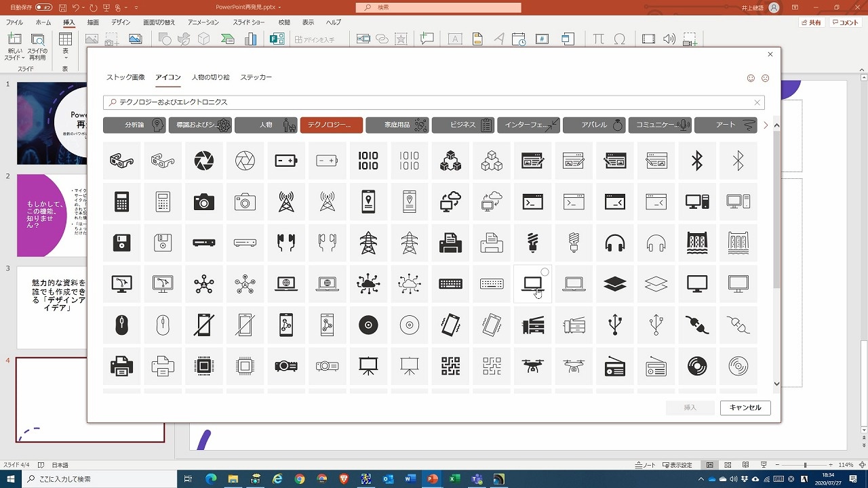868x488 pixels.
Task: Filter by アパレル category
Action: coord(594,125)
